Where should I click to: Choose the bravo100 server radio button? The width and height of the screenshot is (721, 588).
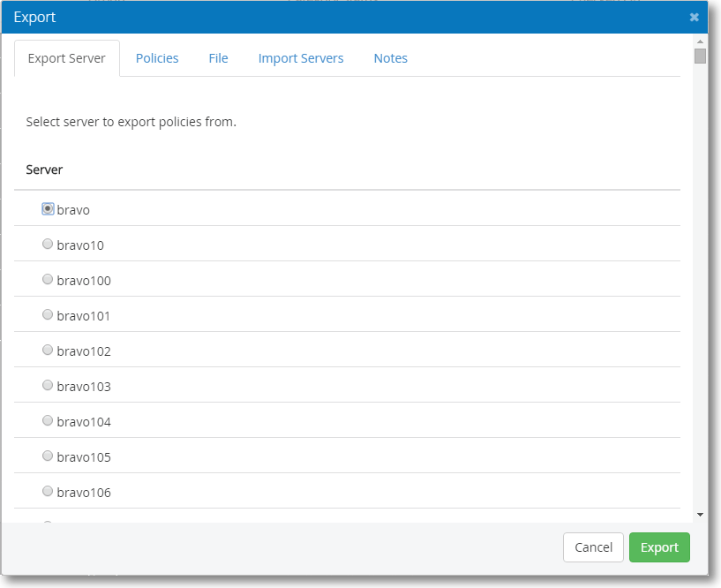tap(48, 279)
